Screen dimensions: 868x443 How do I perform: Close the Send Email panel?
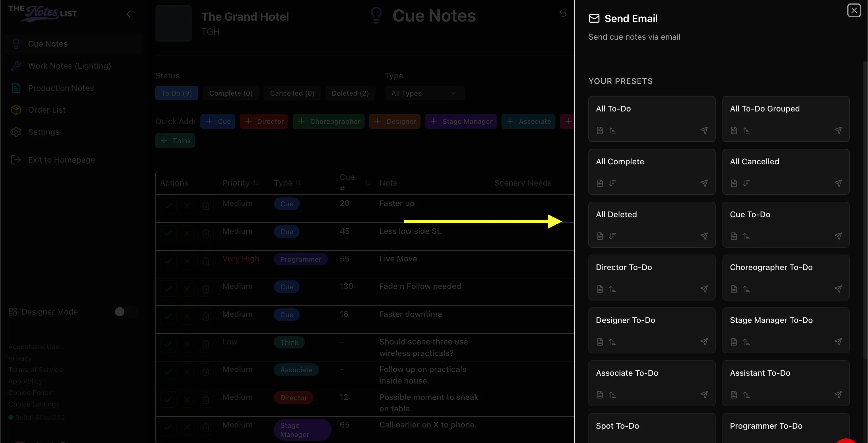pos(854,10)
